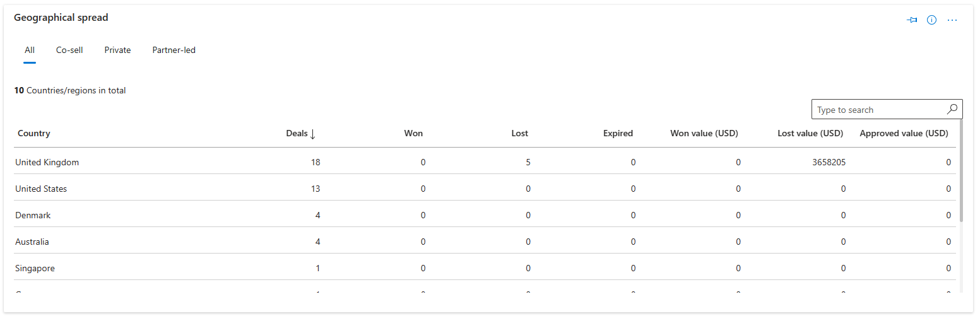The width and height of the screenshot is (980, 316).
Task: Sort by Lost value (USD) header
Action: 810,134
